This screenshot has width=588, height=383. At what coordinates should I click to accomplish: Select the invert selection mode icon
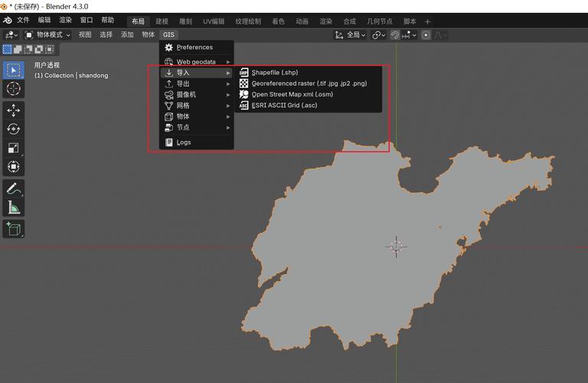click(x=38, y=49)
